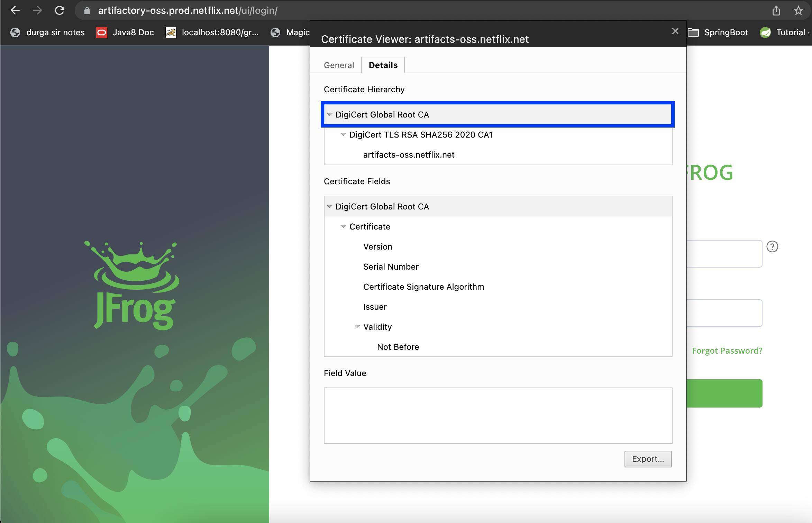Select the Validity field
812x523 pixels.
(x=498, y=327)
